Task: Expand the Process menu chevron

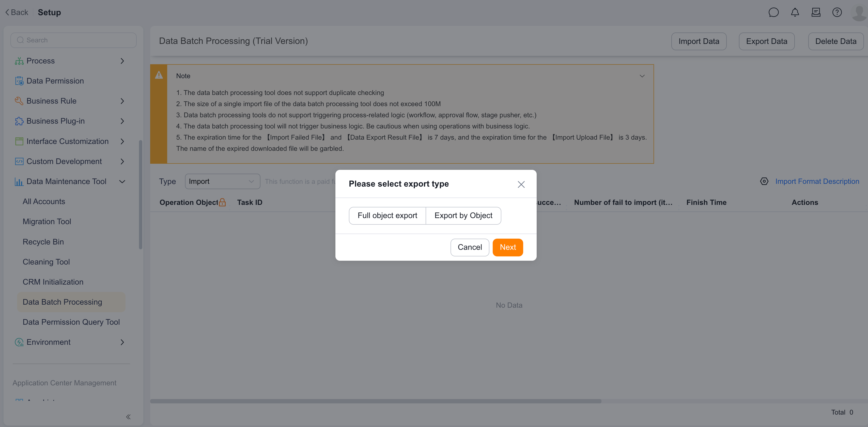Action: coord(122,61)
